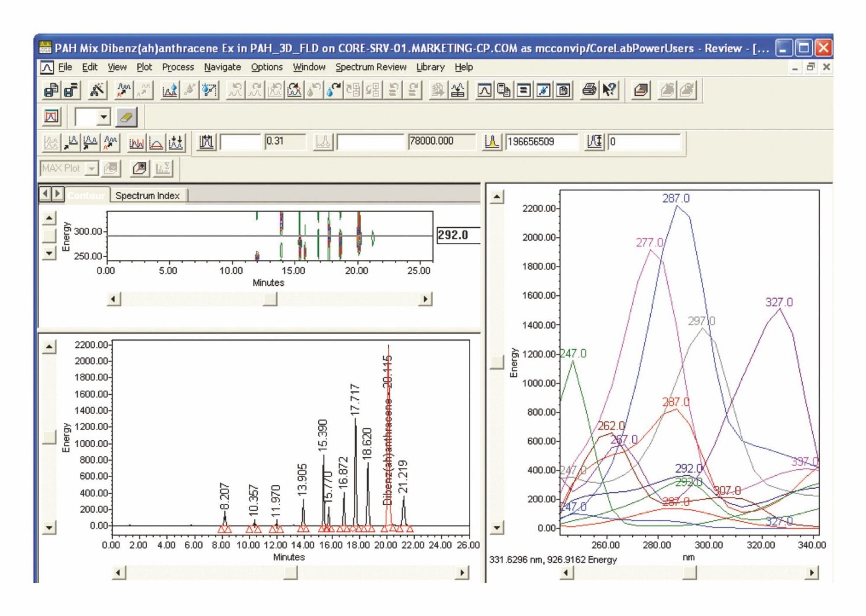Select the Contour tab
The image size is (866, 616).
[x=86, y=196]
